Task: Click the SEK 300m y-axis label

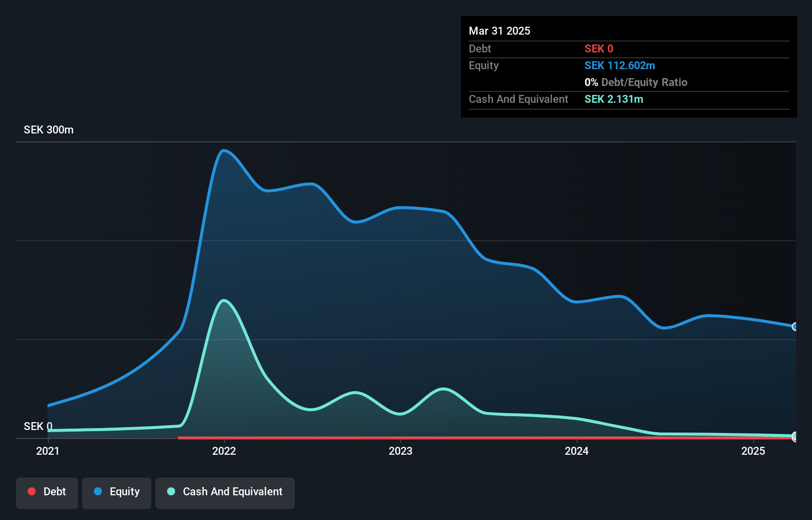Action: pos(48,130)
